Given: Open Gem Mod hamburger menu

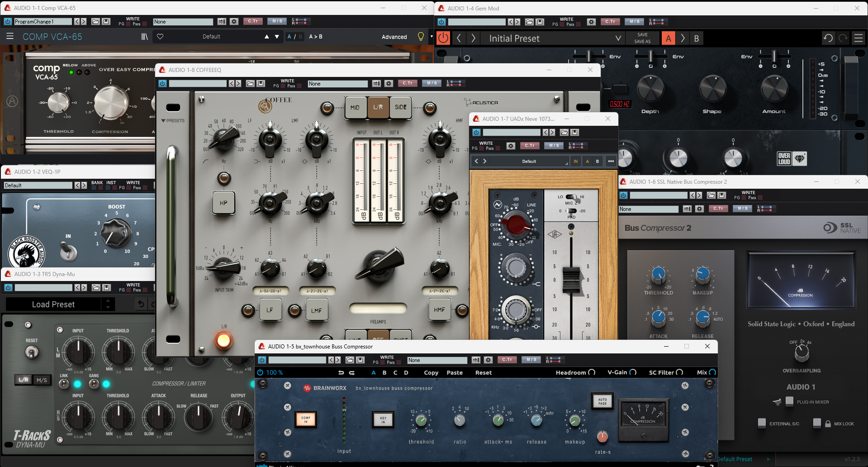Looking at the screenshot, I should 859,38.
